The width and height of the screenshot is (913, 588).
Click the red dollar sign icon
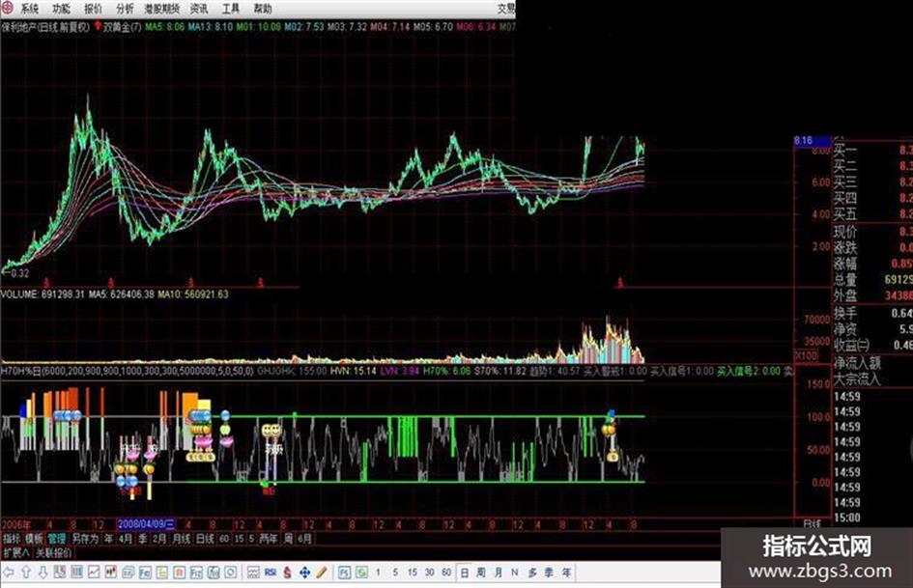pyautogui.click(x=287, y=573)
